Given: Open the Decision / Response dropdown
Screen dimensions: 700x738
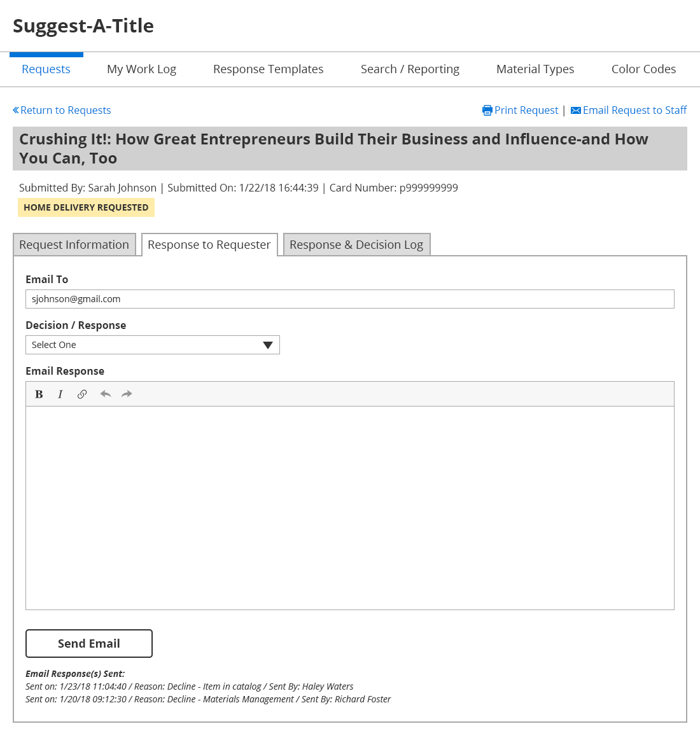Looking at the screenshot, I should pyautogui.click(x=153, y=345).
